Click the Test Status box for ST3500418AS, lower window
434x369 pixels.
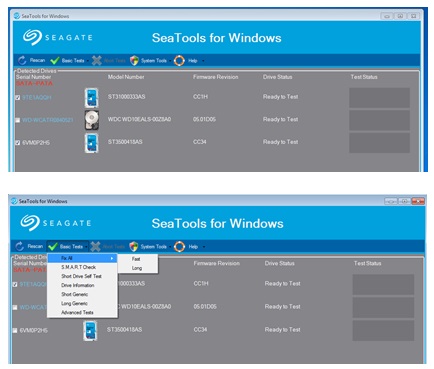383,331
